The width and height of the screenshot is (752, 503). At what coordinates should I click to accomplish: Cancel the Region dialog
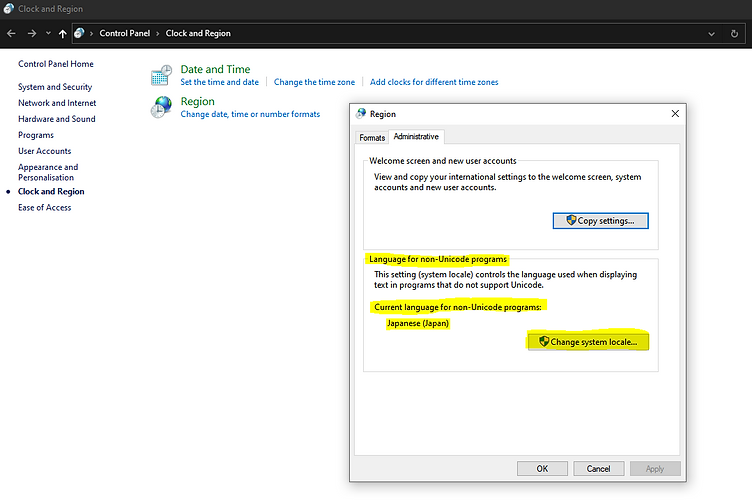[x=599, y=468]
